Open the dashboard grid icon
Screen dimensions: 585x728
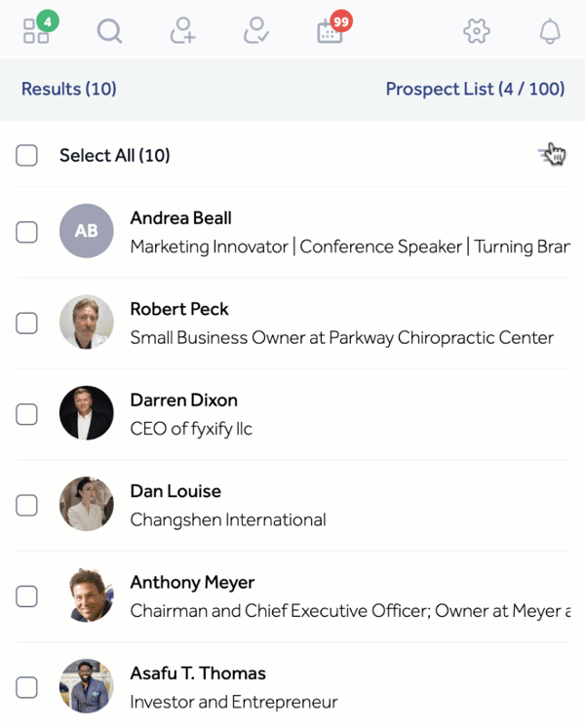tap(36, 30)
